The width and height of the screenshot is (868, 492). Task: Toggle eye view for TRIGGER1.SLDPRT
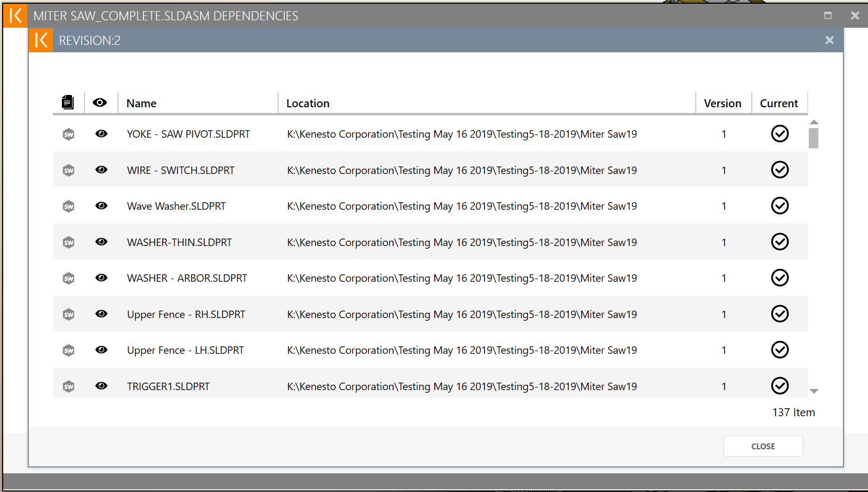(101, 386)
